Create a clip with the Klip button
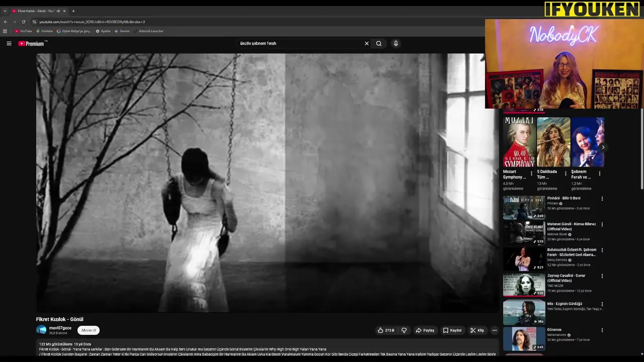 (x=477, y=330)
